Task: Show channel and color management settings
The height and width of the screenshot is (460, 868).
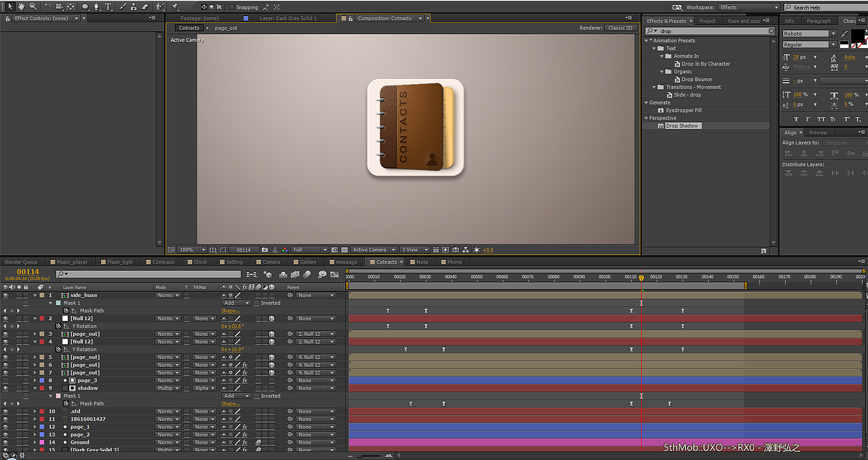Action: (285, 250)
